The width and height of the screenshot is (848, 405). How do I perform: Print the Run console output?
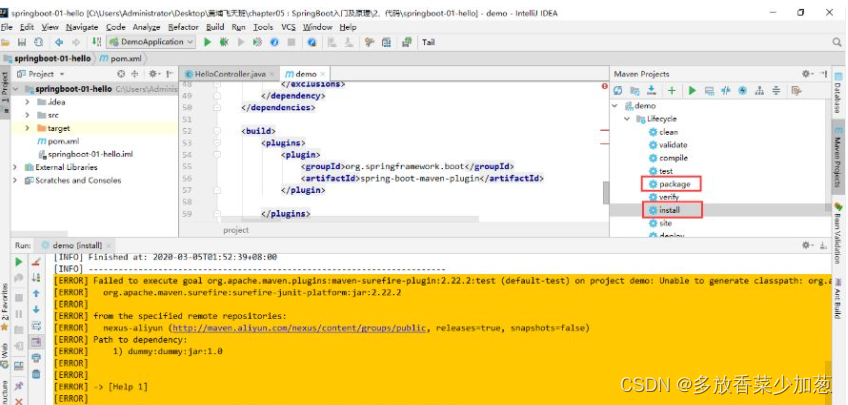36,357
